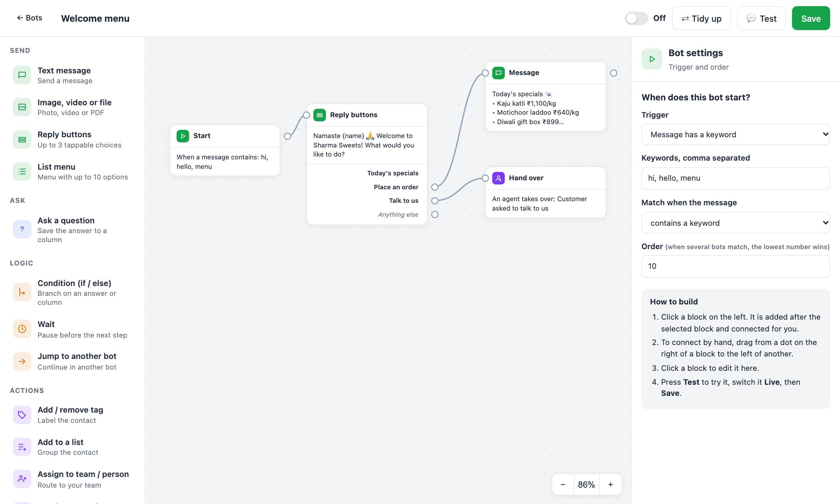Click the Talk to us output dot

pyautogui.click(x=435, y=201)
